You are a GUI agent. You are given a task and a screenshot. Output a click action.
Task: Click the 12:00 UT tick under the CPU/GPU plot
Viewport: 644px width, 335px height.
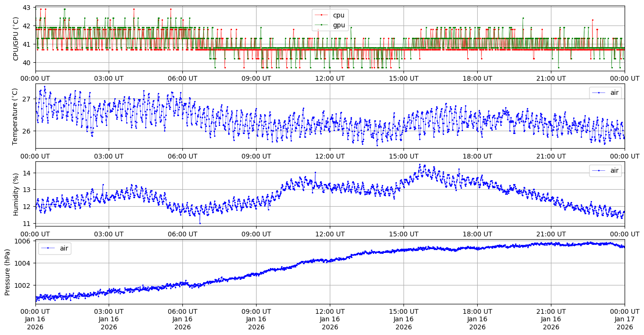click(330, 78)
